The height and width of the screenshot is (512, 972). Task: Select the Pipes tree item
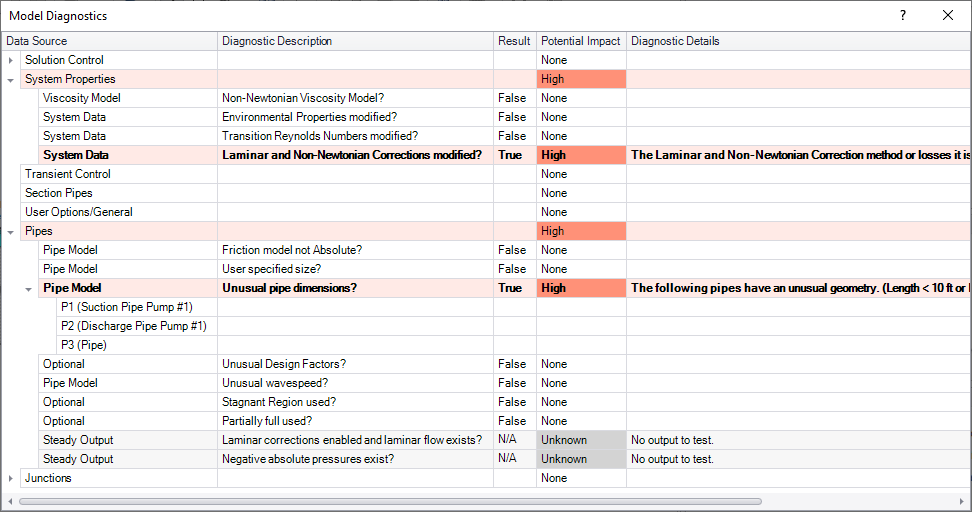click(x=38, y=231)
